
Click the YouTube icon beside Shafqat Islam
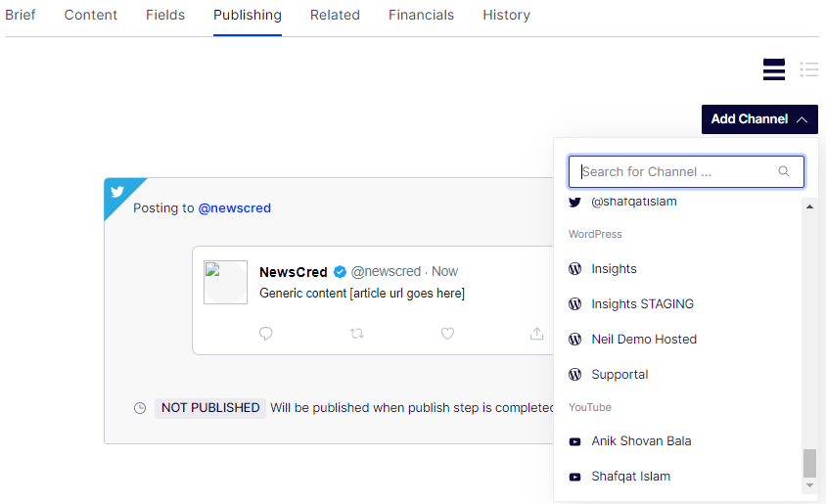tap(574, 477)
